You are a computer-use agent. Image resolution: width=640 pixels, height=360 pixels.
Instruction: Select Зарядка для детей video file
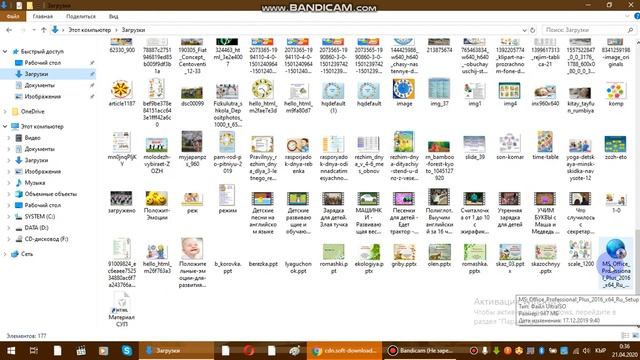333,209
